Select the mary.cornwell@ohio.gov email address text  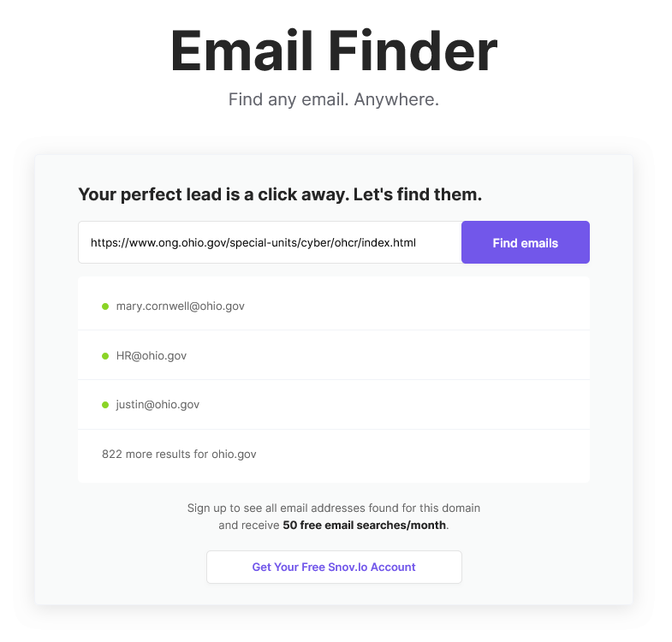(x=180, y=306)
